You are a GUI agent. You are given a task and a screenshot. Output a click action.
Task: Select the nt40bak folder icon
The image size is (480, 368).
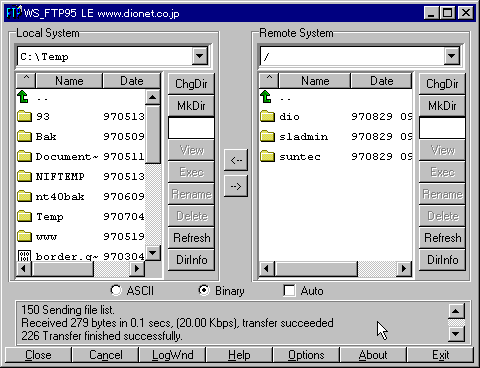pyautogui.click(x=24, y=196)
